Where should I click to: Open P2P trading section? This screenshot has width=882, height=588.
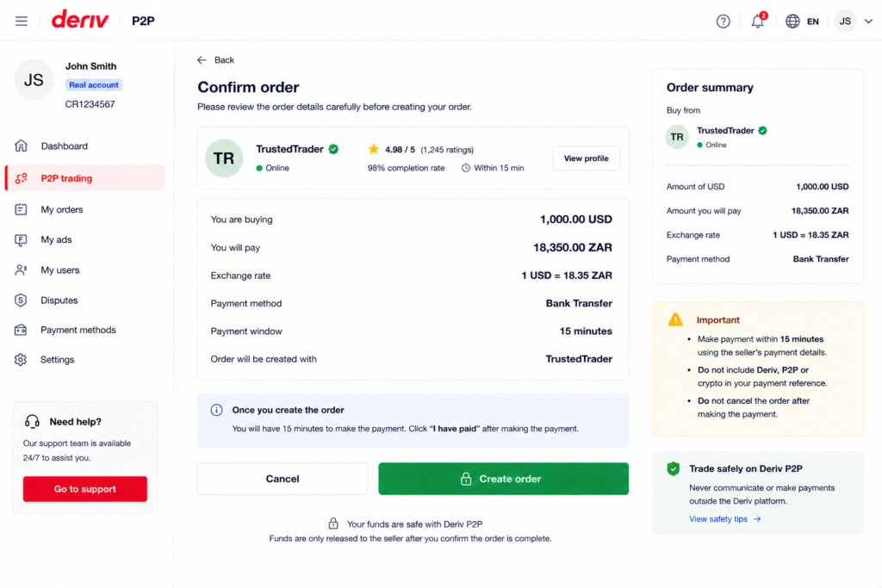84,178
